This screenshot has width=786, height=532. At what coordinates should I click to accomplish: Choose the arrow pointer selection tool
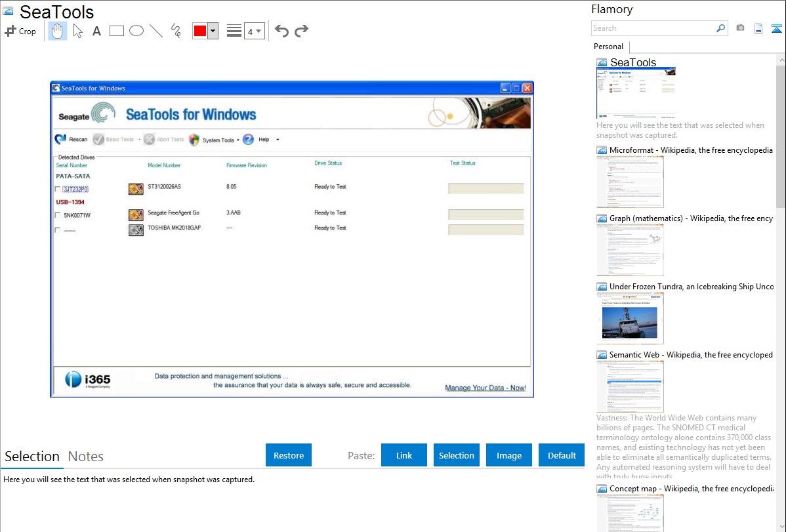point(77,31)
